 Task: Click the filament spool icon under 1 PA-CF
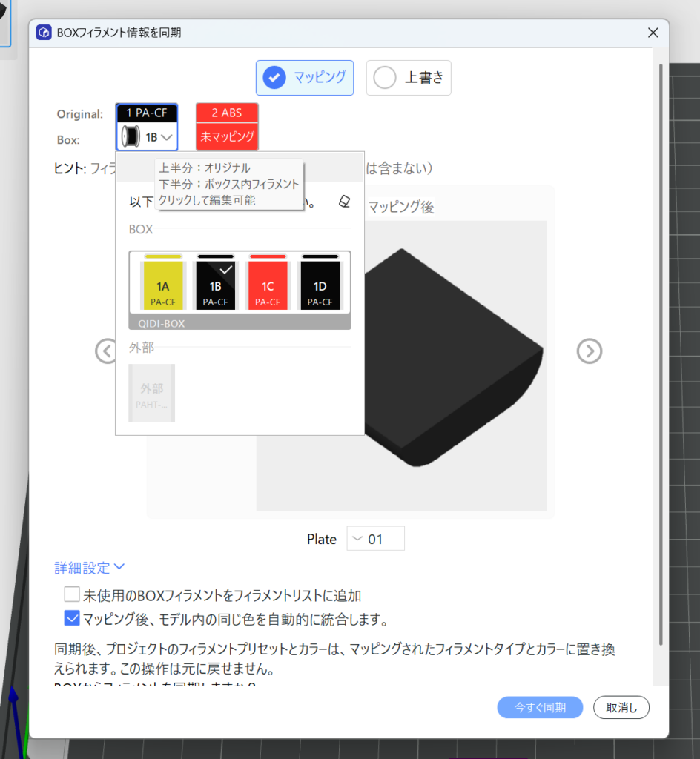tap(129, 137)
